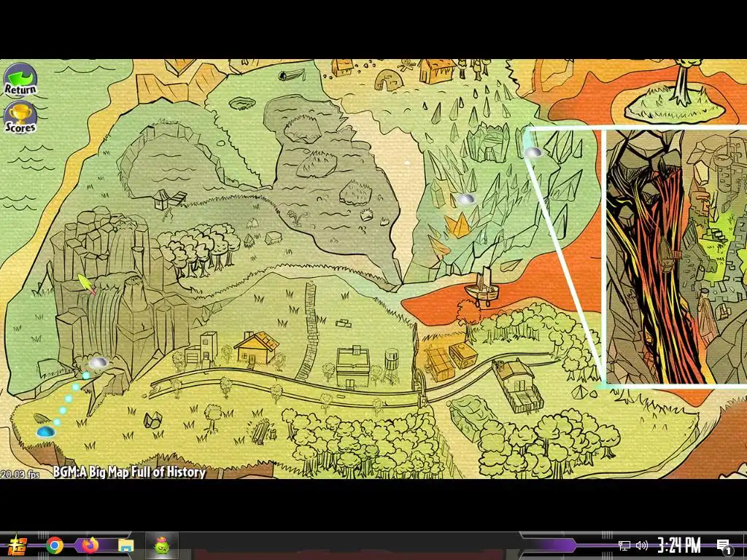Click the "20.03 fps" counter text
The width and height of the screenshot is (747, 560).
point(20,474)
